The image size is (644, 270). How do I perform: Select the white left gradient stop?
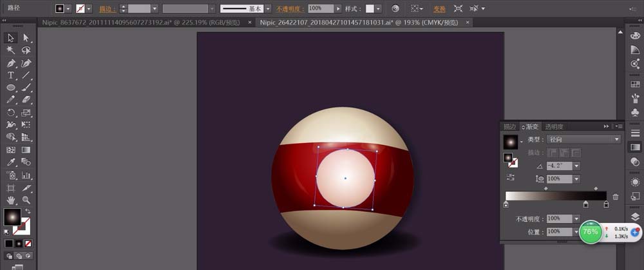tap(506, 204)
